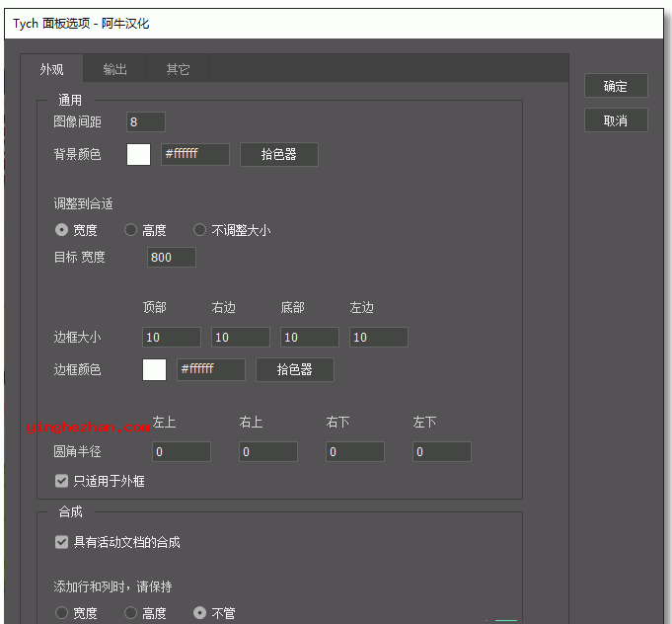Screen dimensions: 672x624
Task: Open the 其它 tab
Action: (x=178, y=69)
